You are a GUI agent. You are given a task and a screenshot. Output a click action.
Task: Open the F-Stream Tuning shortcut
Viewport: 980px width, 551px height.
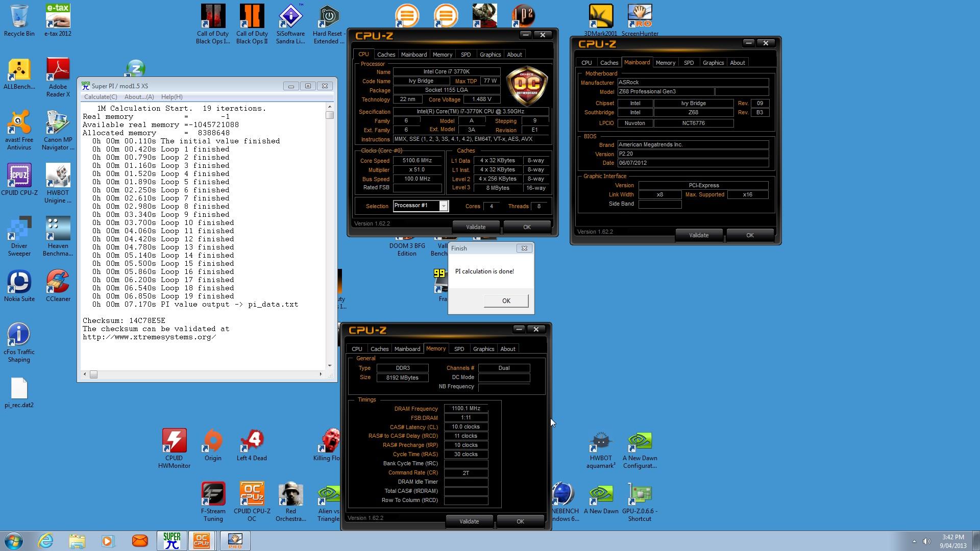(x=213, y=502)
